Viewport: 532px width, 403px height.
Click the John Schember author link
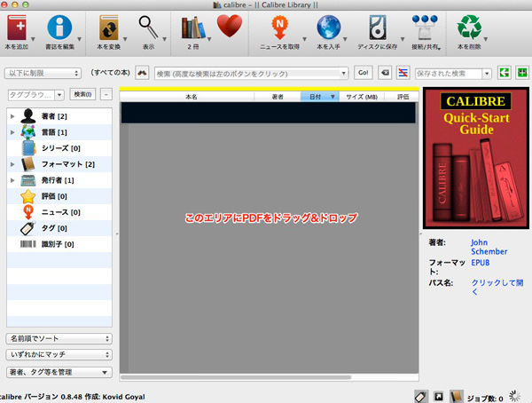click(x=489, y=247)
